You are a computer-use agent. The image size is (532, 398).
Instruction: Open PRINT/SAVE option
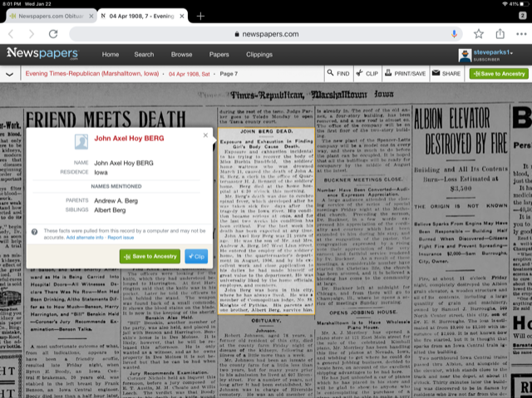[406, 74]
